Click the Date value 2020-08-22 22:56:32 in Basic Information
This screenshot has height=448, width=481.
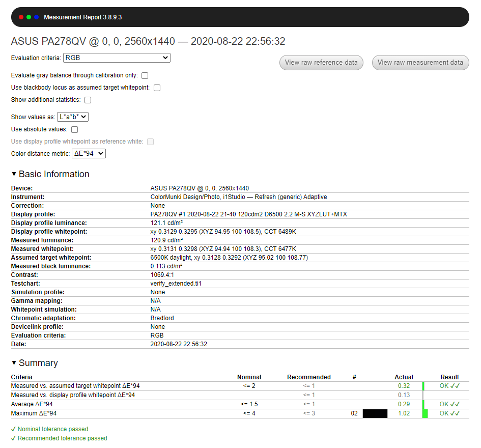pos(179,344)
